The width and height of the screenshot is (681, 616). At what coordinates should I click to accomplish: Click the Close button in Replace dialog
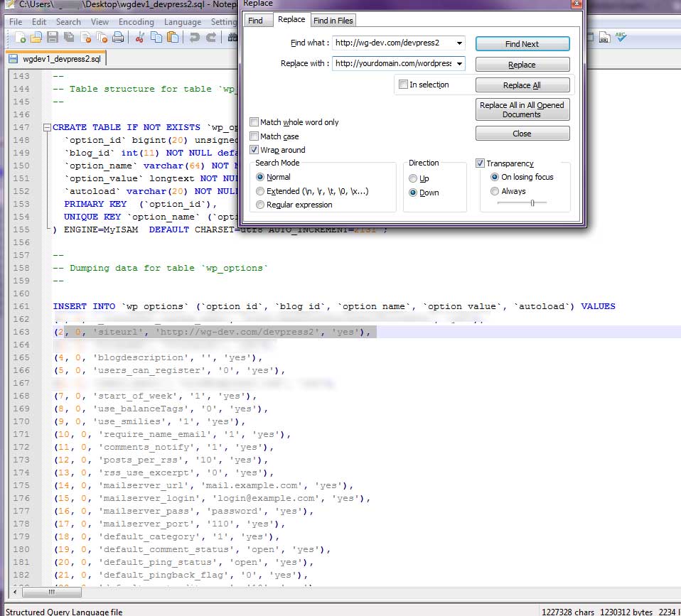[522, 134]
